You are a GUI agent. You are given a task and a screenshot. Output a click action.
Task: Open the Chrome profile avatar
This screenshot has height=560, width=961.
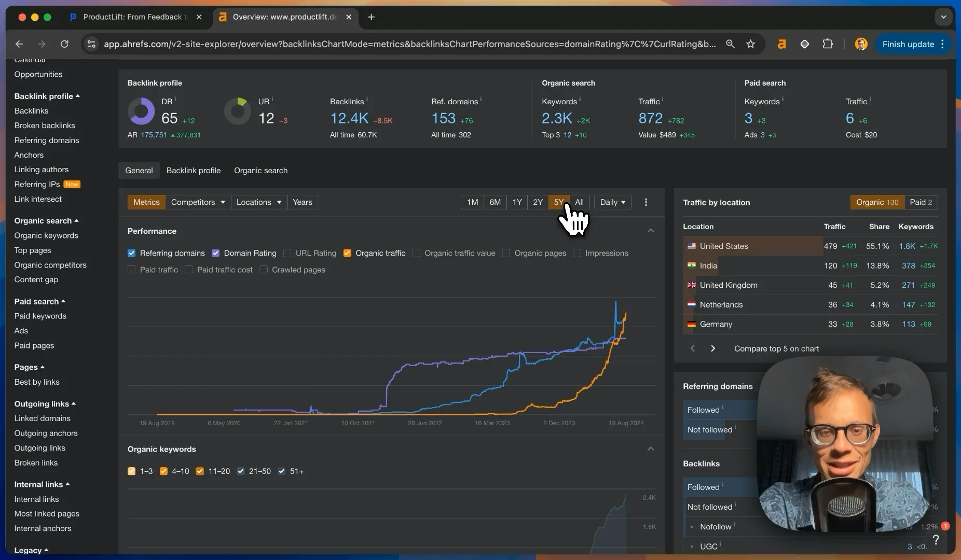pos(861,44)
